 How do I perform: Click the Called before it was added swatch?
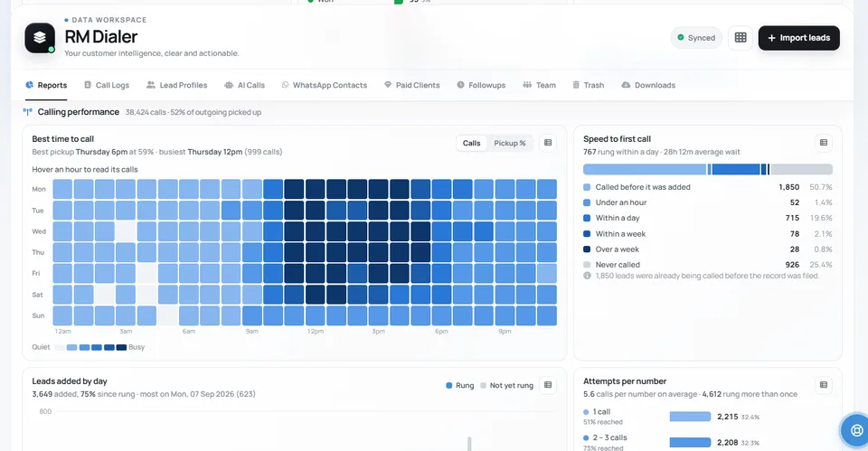[x=587, y=187]
